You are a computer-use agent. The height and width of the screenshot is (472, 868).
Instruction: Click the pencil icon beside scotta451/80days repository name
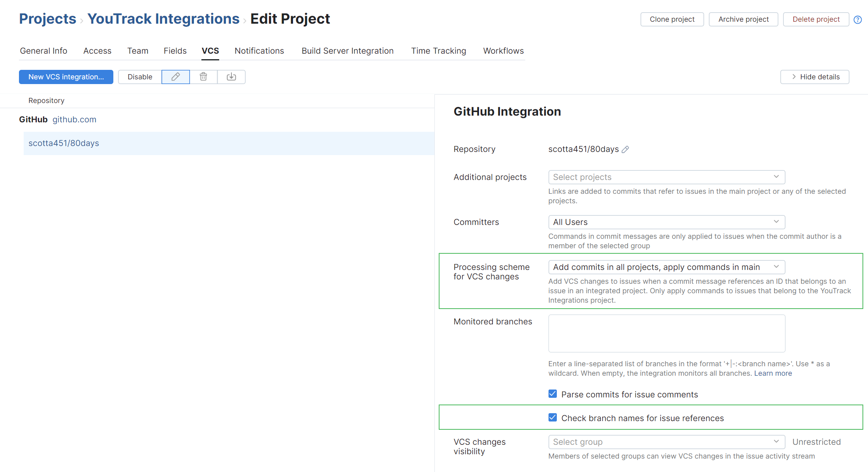point(625,149)
